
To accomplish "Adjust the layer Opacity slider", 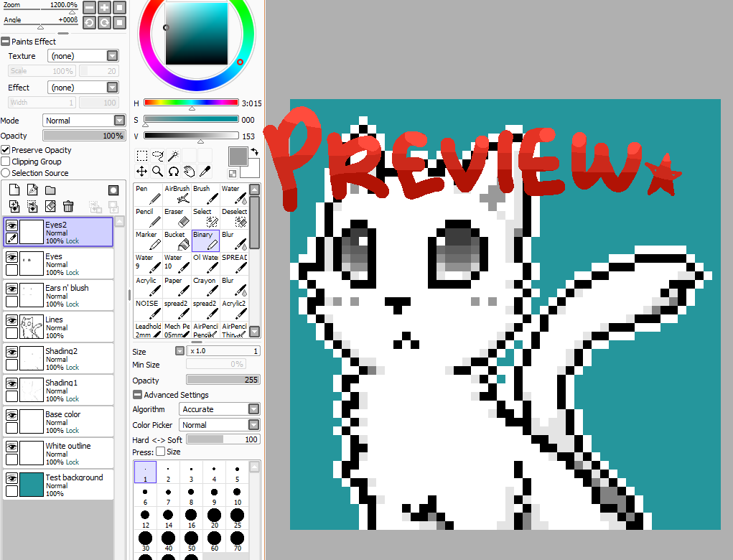I will point(84,136).
